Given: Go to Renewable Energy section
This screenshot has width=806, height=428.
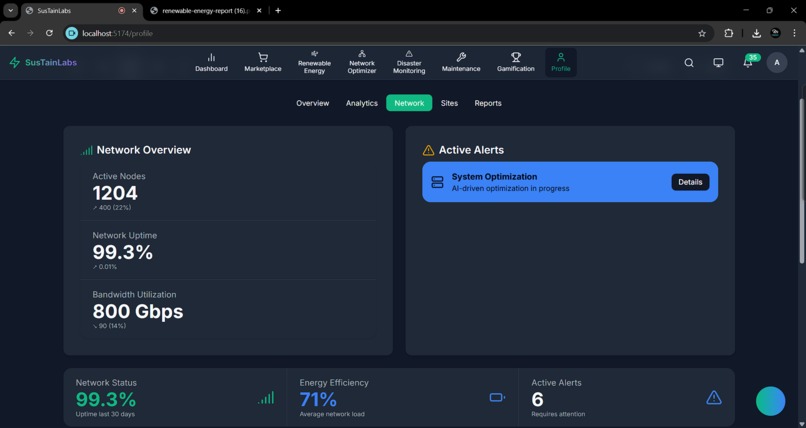Looking at the screenshot, I should (x=314, y=62).
